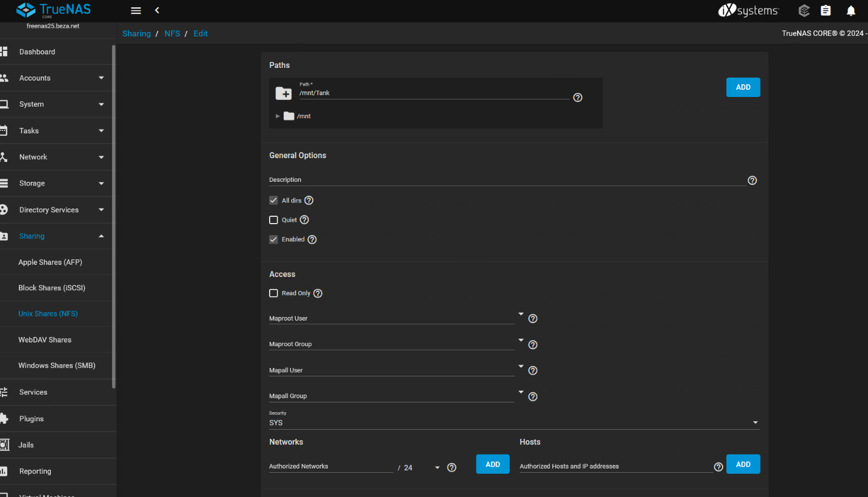
Task: Click the Storage sidebar icon
Action: point(4,183)
